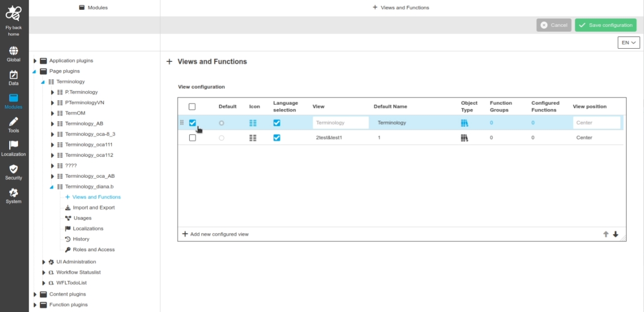644x312 pixels.
Task: Open Import and Export tree item
Action: click(x=93, y=208)
